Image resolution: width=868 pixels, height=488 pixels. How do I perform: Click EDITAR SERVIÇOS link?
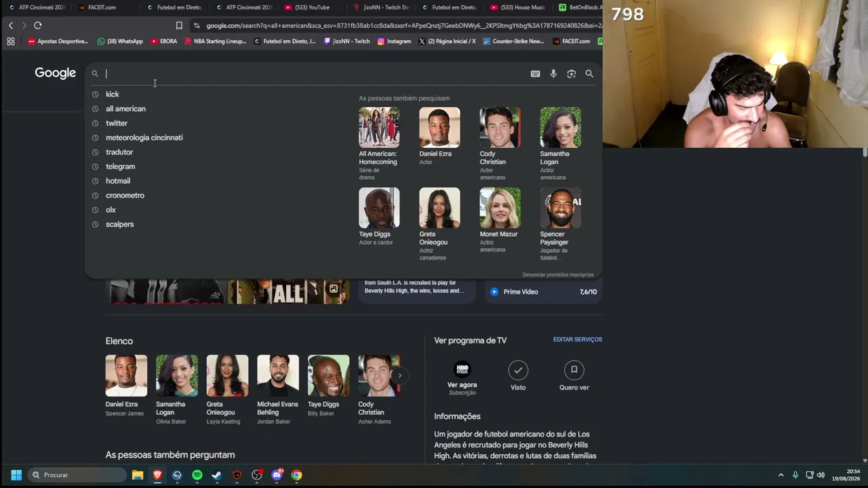pos(578,340)
